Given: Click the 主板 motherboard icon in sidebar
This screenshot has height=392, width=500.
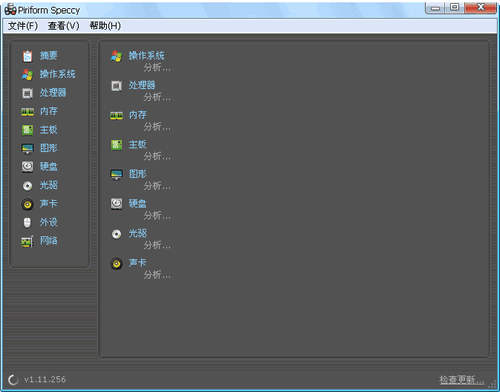Looking at the screenshot, I should (x=27, y=130).
